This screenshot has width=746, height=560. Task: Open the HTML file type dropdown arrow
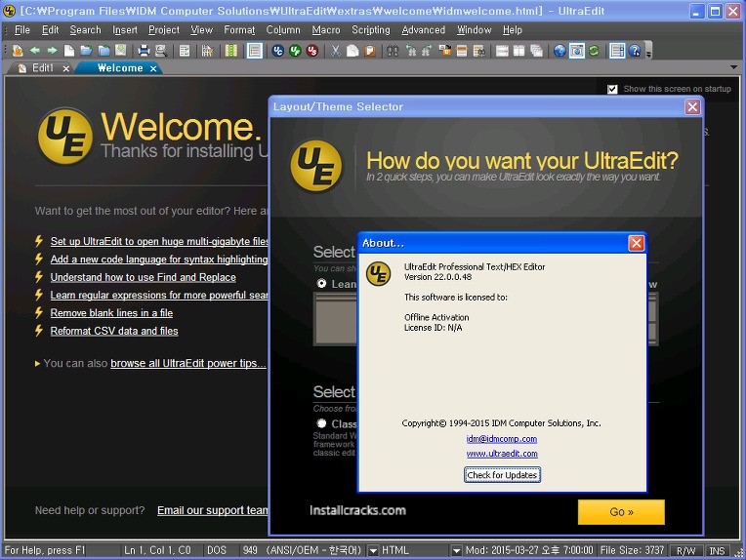(x=456, y=550)
